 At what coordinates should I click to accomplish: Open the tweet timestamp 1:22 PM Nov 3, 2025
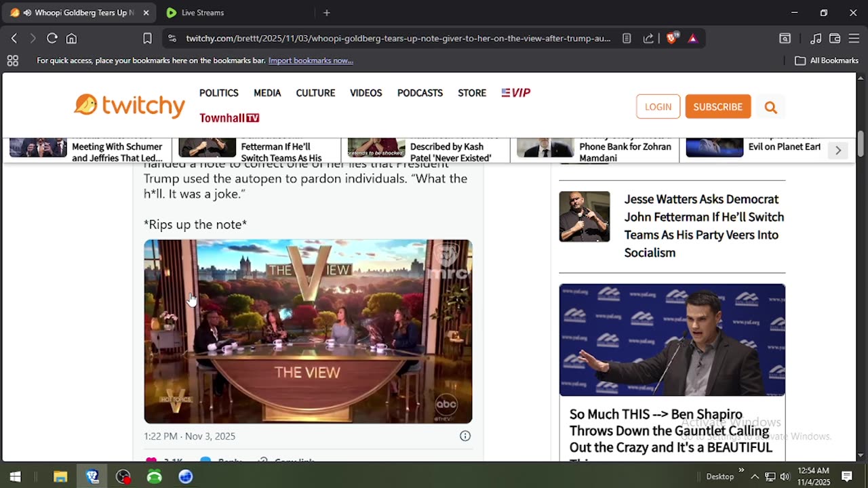190,436
